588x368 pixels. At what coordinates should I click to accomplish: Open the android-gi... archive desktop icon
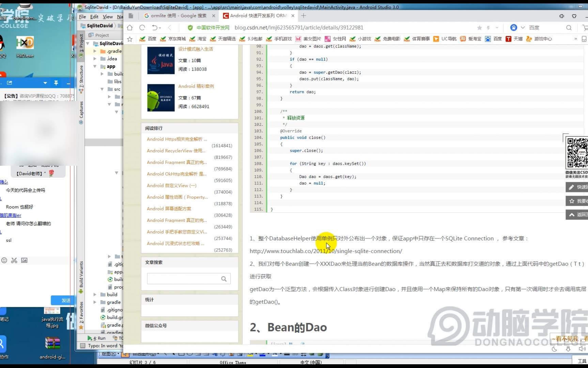(52, 348)
